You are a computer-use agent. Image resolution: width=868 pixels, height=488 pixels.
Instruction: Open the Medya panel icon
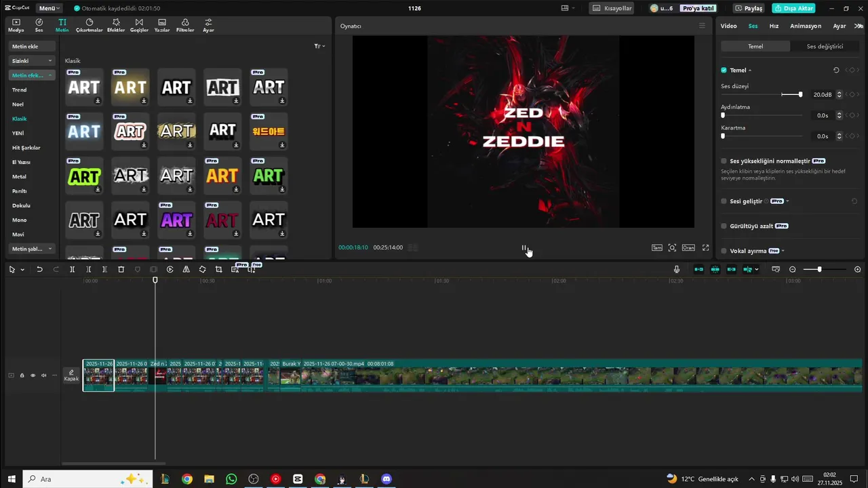click(16, 26)
